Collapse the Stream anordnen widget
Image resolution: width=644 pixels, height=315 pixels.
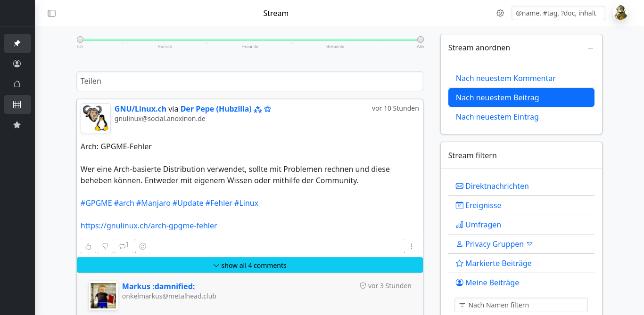coord(590,48)
